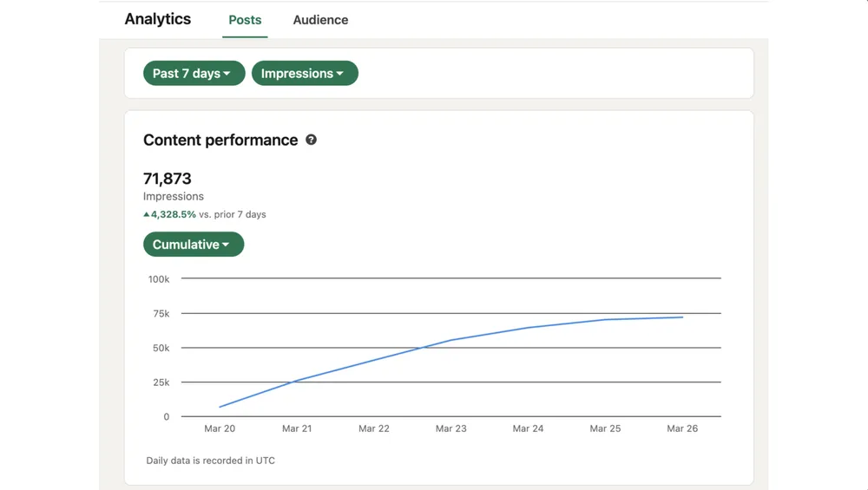
Task: Switch to the Posts tab
Action: [245, 20]
